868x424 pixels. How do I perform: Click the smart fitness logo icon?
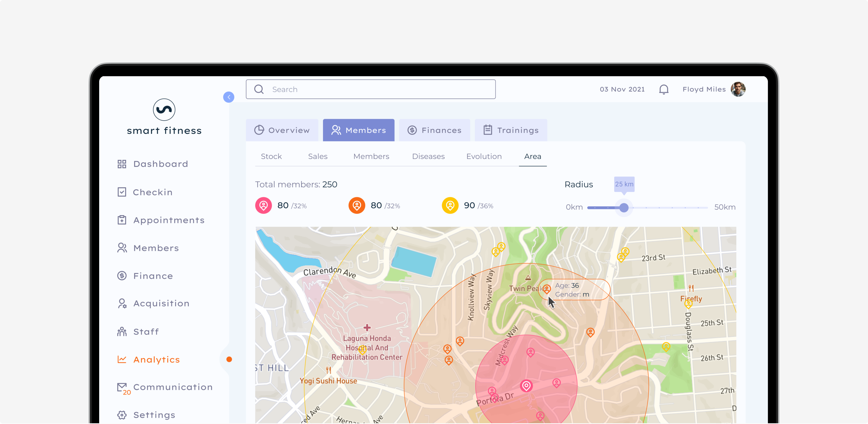pos(164,110)
